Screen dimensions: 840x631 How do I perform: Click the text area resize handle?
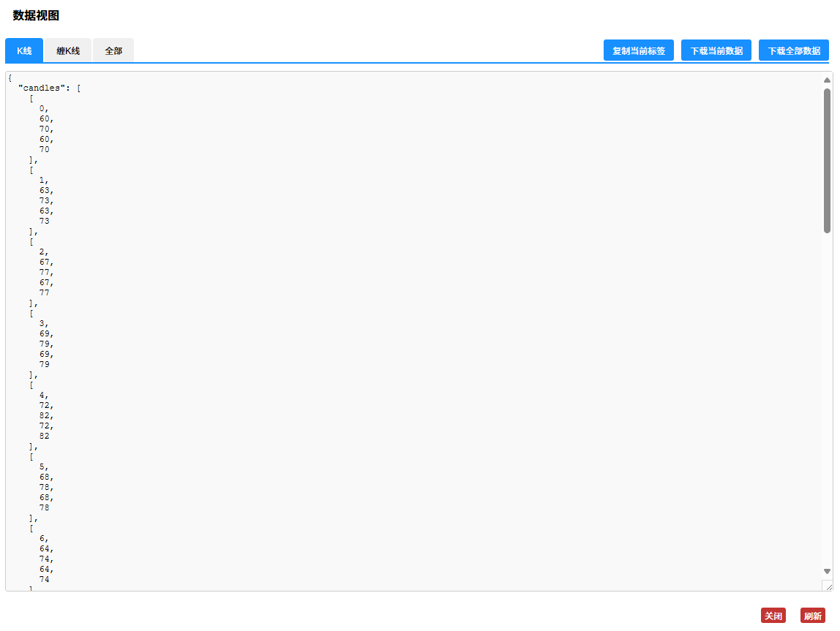point(828,586)
